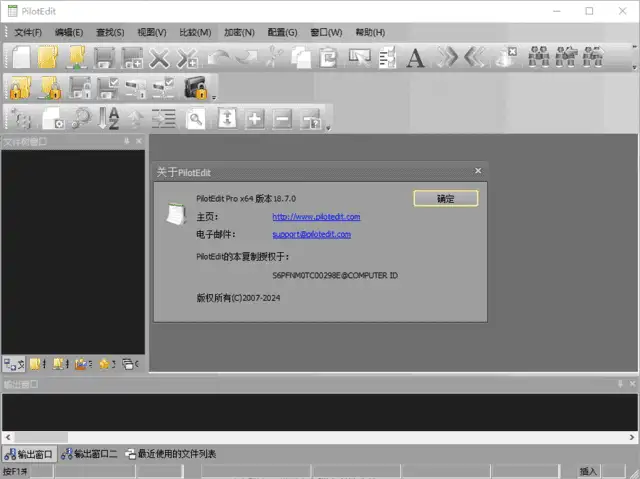The image size is (640, 479).
Task: Open the http://www.pilotedit.com homepage link
Action: [316, 217]
